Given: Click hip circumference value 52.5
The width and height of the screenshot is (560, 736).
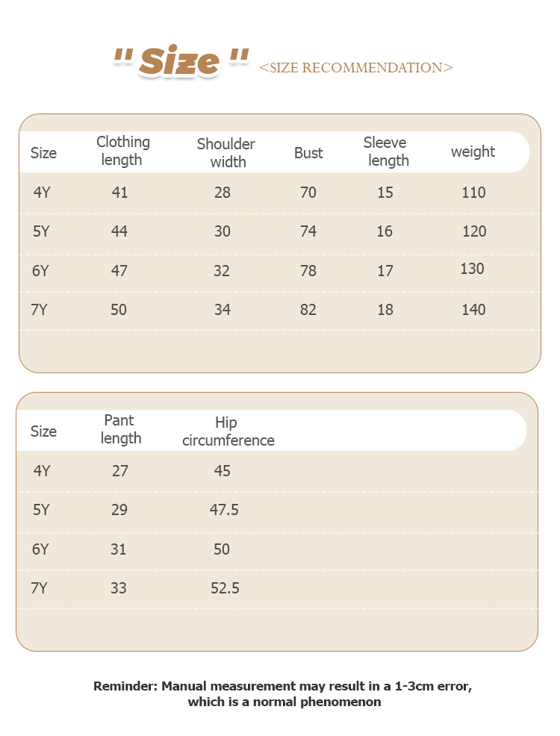Looking at the screenshot, I should point(225,588).
